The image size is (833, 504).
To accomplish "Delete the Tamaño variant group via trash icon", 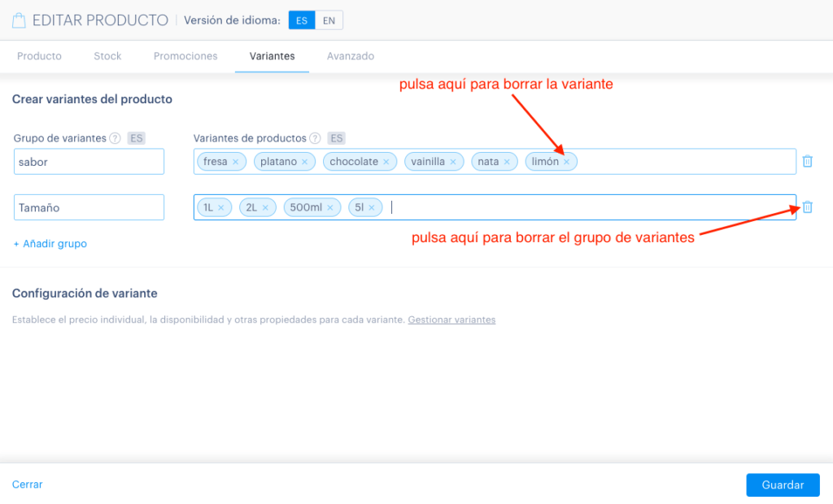I will [x=808, y=206].
